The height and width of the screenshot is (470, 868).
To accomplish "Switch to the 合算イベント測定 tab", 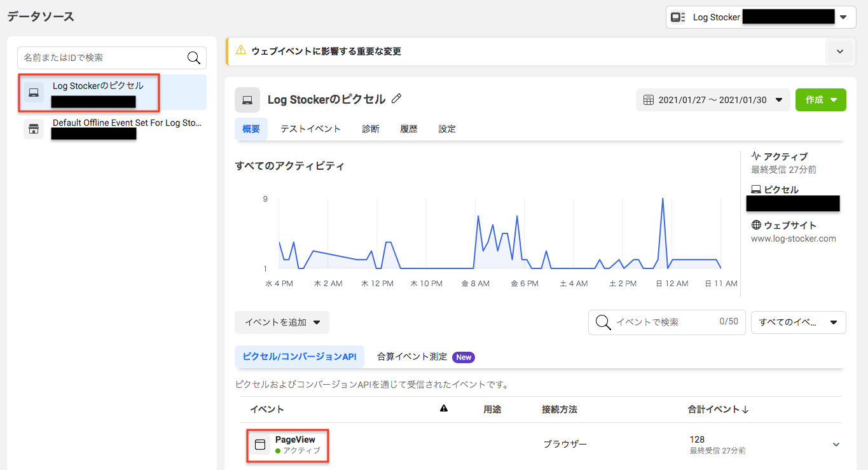I will click(x=425, y=357).
